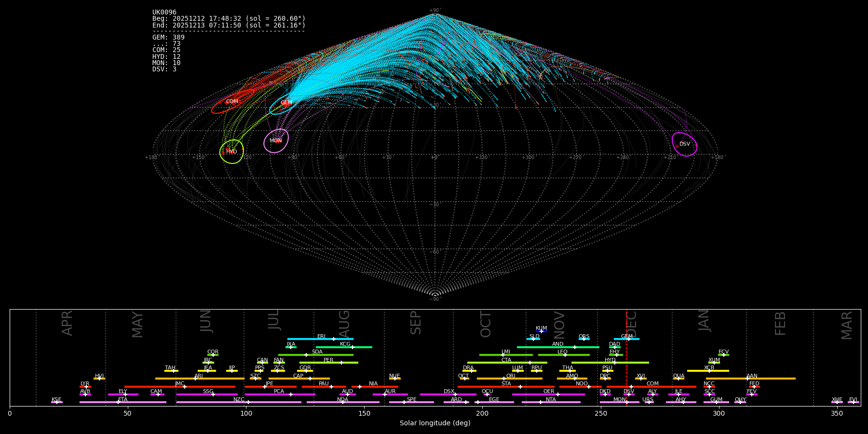Viewport: 868px width, 434px height.
Task: Click the NTA shower label in timeline
Action: pyautogui.click(x=551, y=400)
